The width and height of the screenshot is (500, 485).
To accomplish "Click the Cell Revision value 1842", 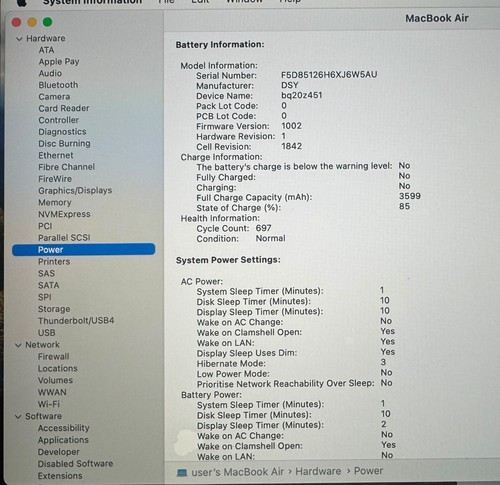I will 292,146.
